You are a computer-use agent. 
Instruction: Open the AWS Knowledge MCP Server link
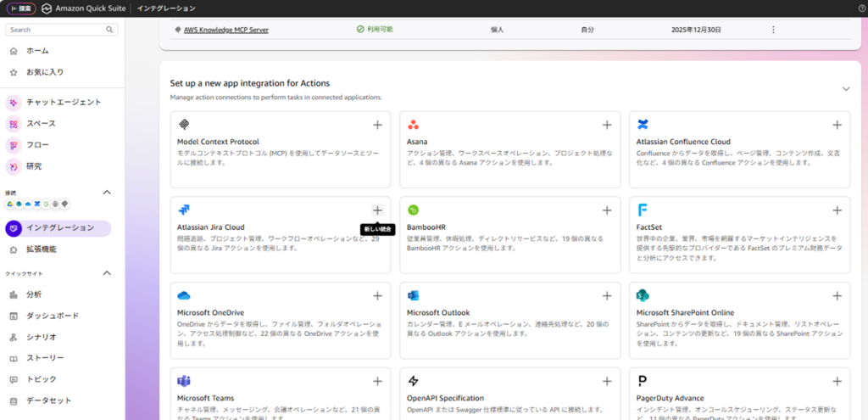point(225,30)
